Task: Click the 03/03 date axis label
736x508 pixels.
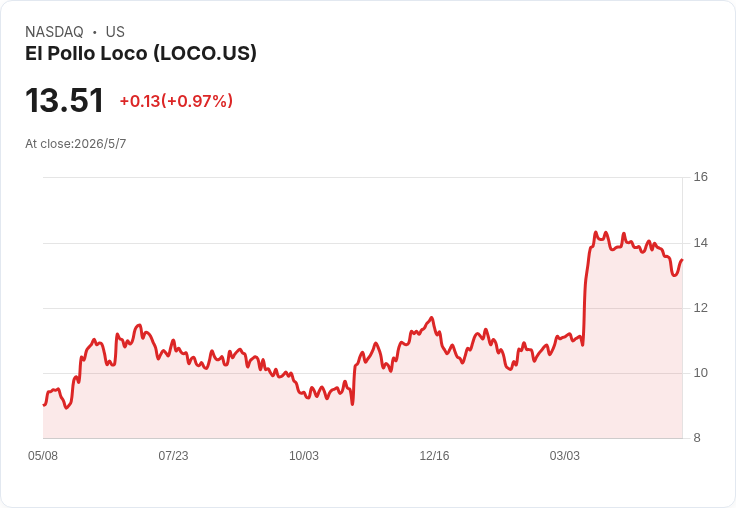Action: (565, 456)
